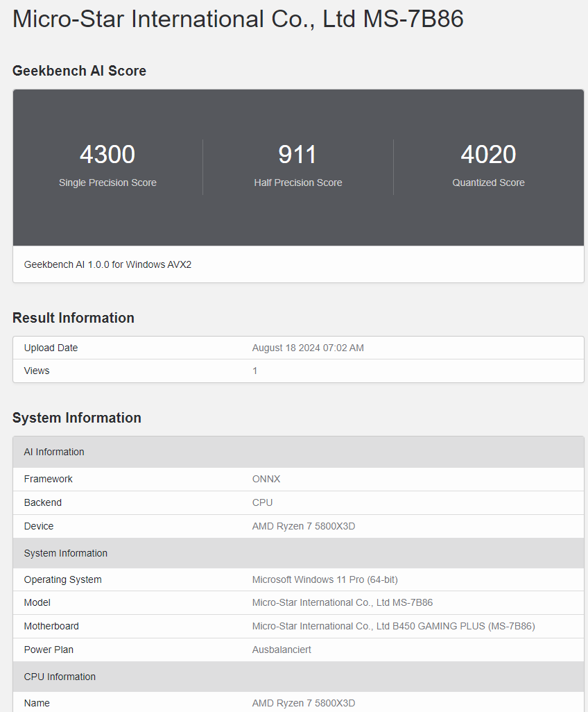This screenshot has height=712, width=588.
Task: Click the Single Precision Score label
Action: (x=107, y=183)
